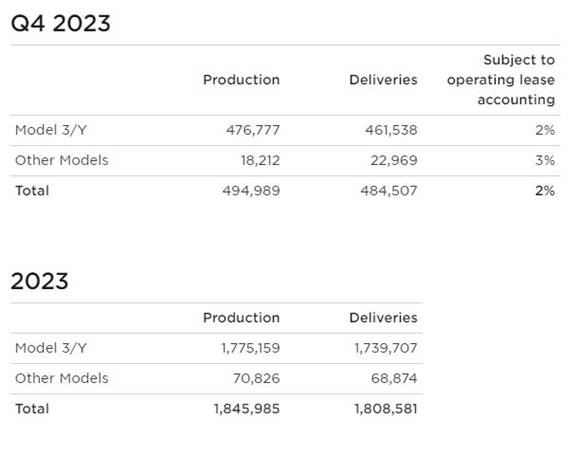Select the 494,989 total production value
The image size is (578, 456).
click(x=251, y=191)
